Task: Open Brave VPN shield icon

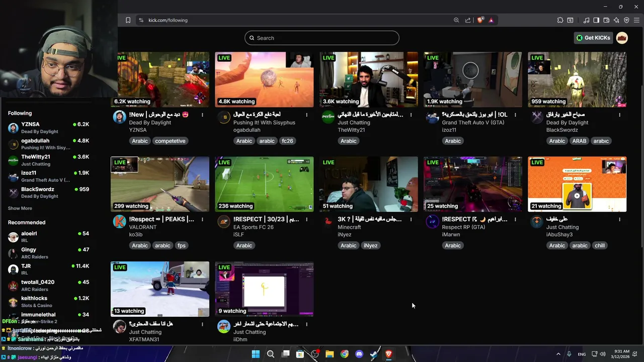Action: [x=626, y=20]
